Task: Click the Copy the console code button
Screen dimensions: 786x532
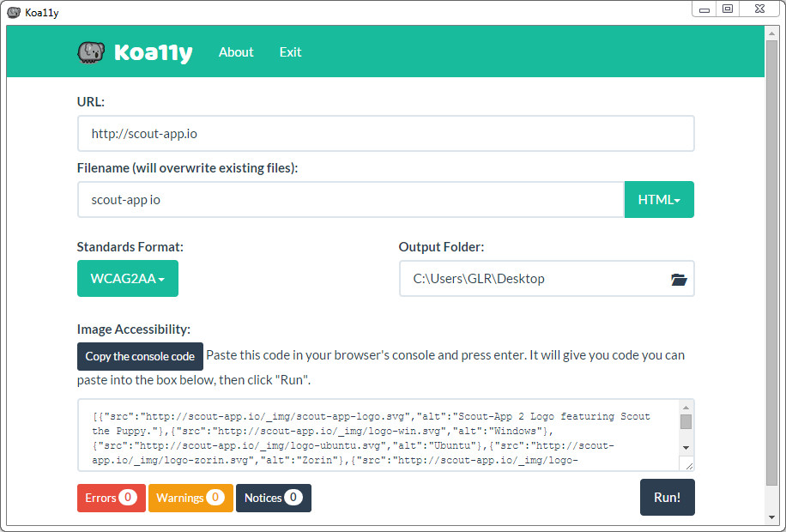Action: tap(140, 356)
